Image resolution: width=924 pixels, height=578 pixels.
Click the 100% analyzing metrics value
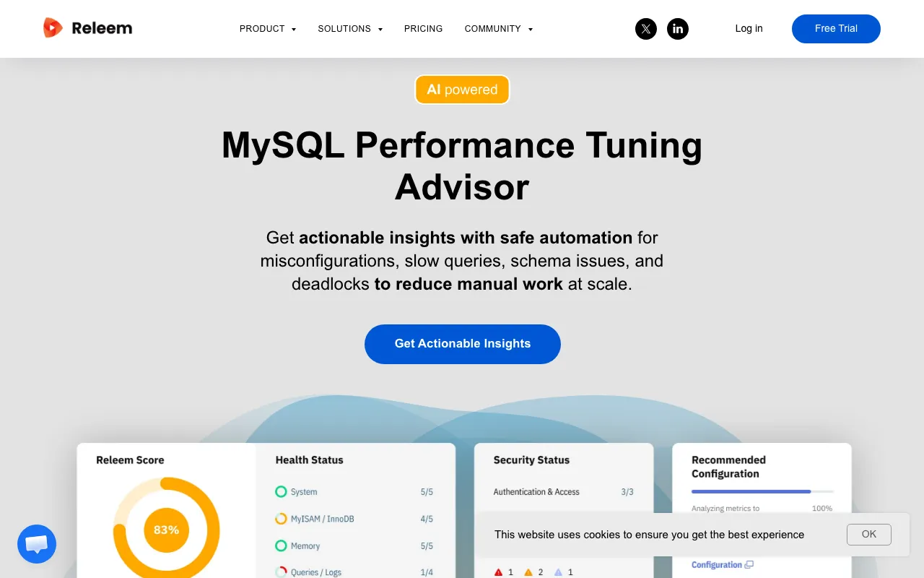point(822,509)
